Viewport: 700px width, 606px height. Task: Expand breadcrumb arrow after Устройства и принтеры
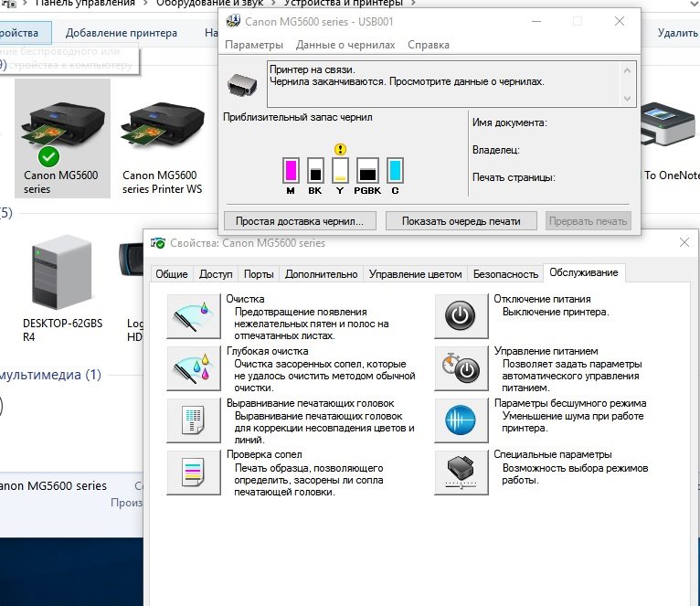click(413, 3)
